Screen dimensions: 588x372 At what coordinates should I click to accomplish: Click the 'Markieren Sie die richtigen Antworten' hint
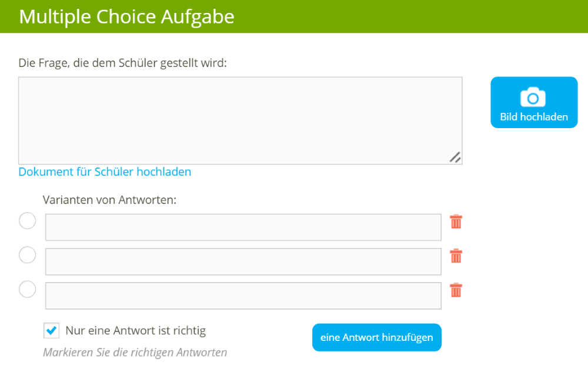point(135,353)
